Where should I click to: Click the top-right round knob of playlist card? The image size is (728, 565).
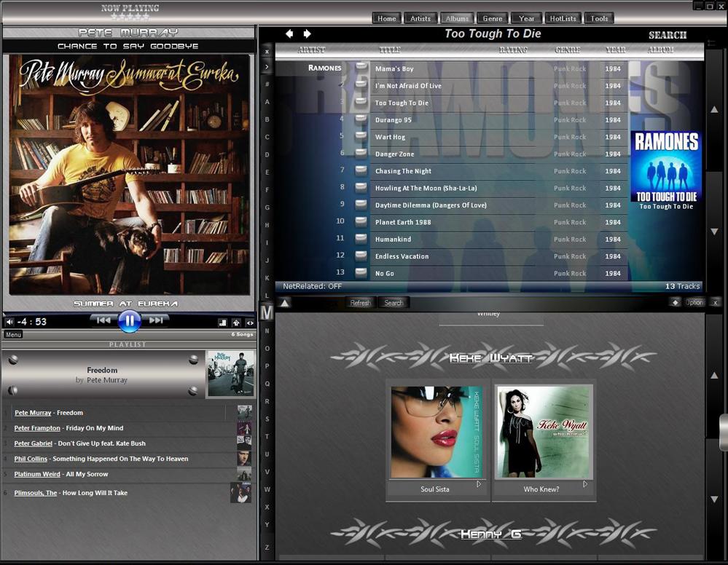pyautogui.click(x=194, y=360)
